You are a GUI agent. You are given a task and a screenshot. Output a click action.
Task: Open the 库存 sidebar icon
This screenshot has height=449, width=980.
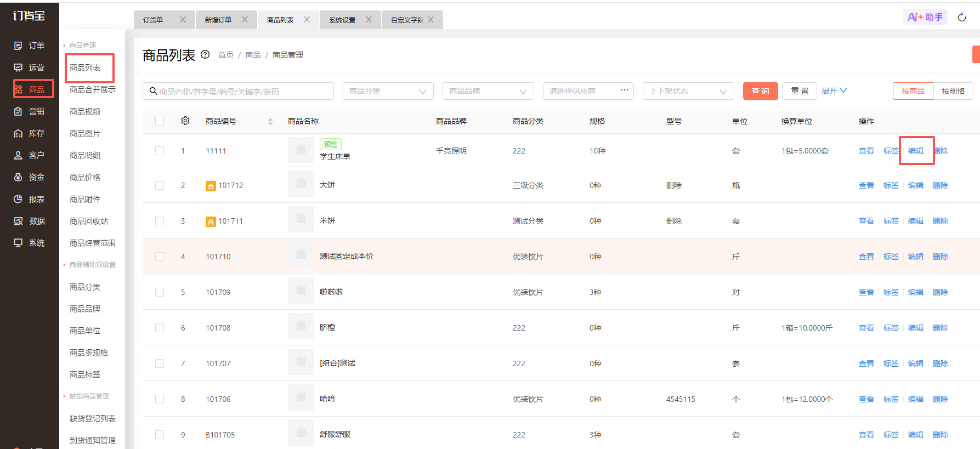tap(18, 133)
